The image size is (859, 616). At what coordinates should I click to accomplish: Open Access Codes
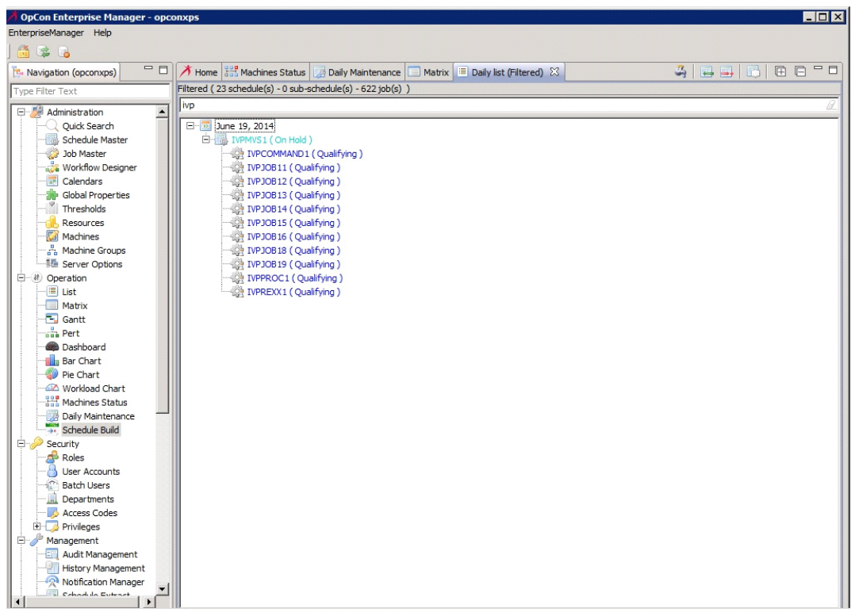point(90,513)
